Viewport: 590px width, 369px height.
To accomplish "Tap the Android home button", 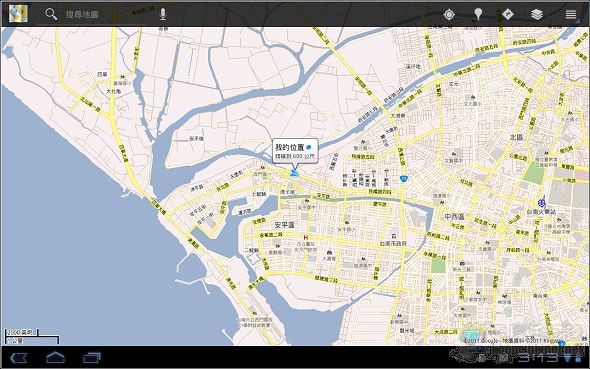I will point(55,357).
